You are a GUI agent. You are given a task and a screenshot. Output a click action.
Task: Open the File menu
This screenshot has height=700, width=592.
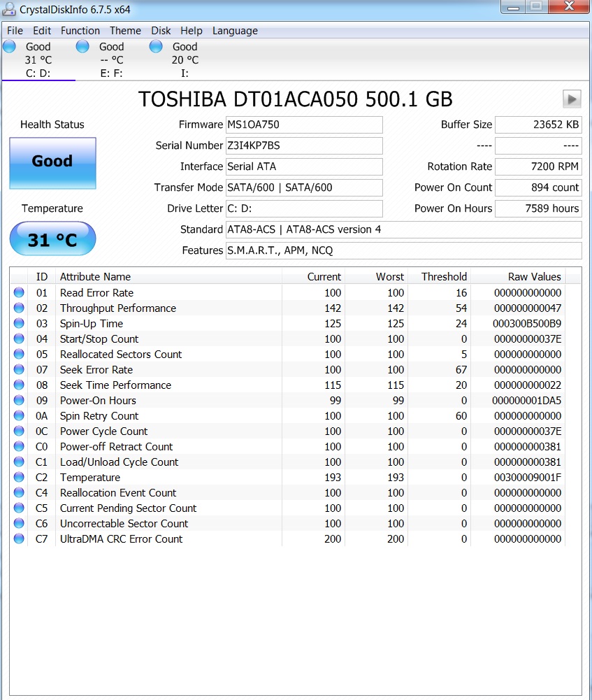[x=15, y=31]
